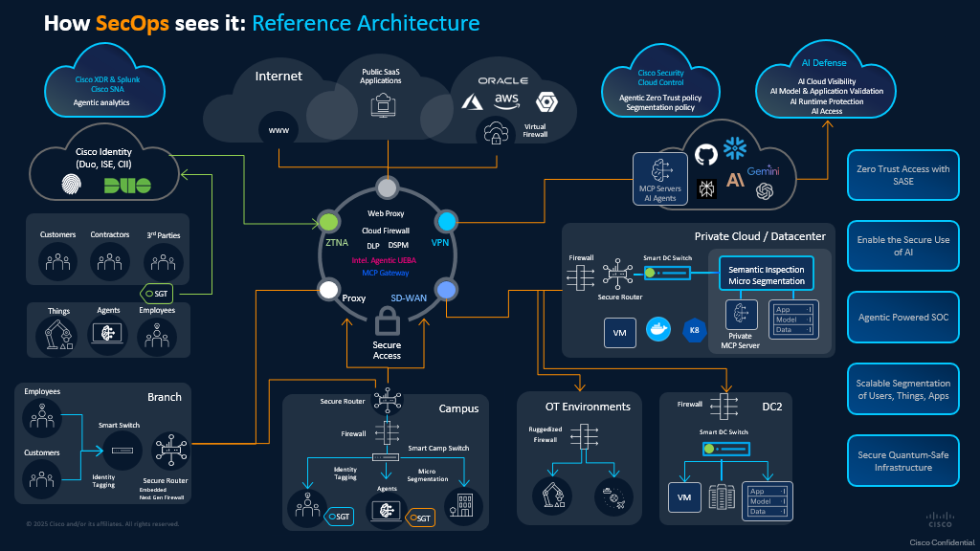Select the DC2 VM box
Image resolution: width=980 pixels, height=551 pixels.
(x=684, y=497)
